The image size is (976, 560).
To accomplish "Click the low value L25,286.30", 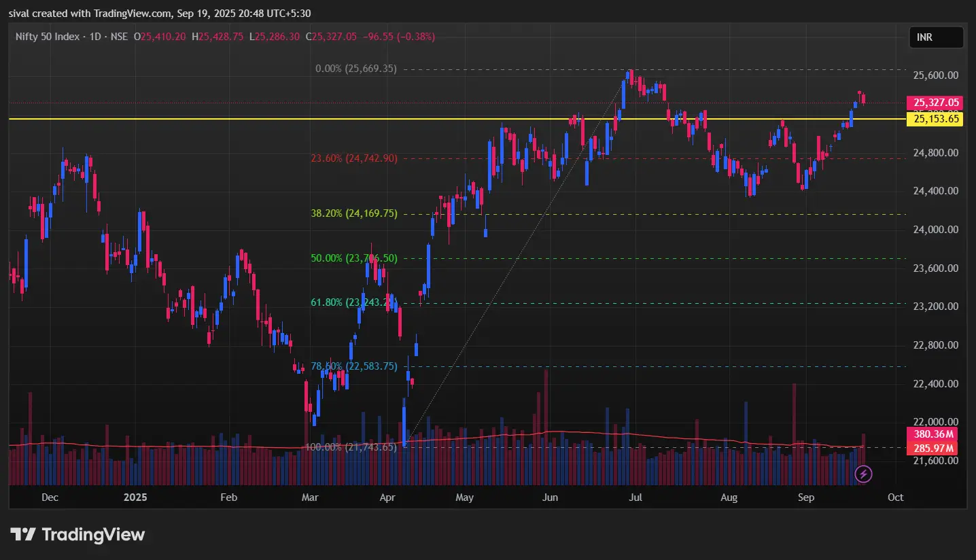I will [x=275, y=36].
